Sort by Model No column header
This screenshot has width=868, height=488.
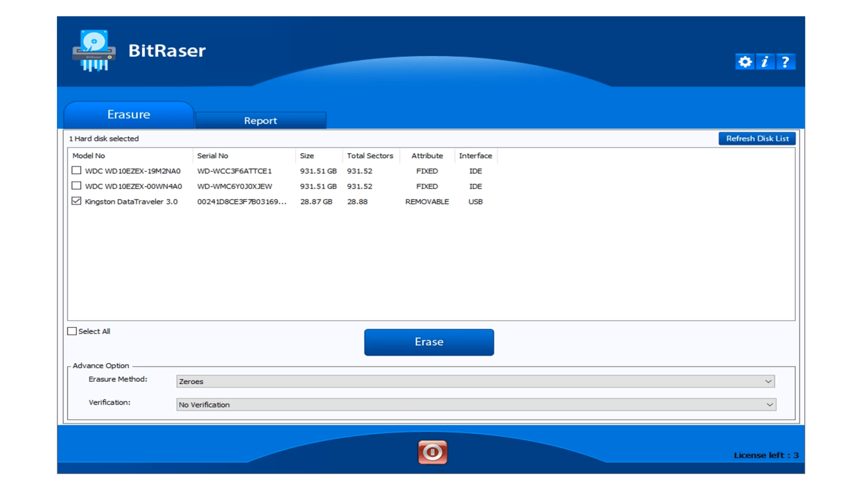(89, 156)
